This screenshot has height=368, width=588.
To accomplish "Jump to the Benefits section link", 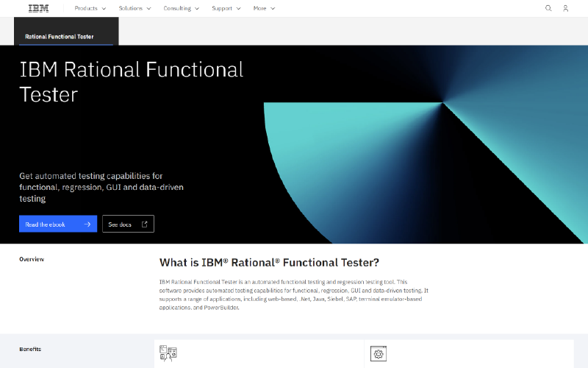I will tap(30, 349).
